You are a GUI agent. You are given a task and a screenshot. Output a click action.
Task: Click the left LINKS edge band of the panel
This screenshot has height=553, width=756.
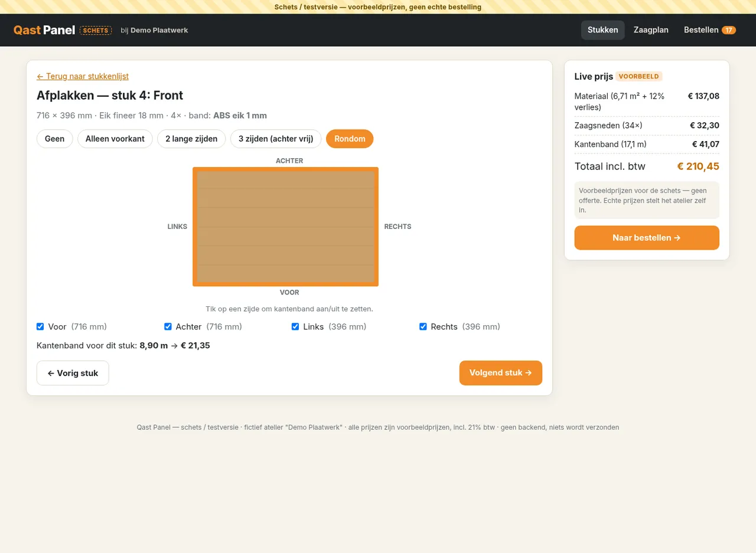coord(195,227)
